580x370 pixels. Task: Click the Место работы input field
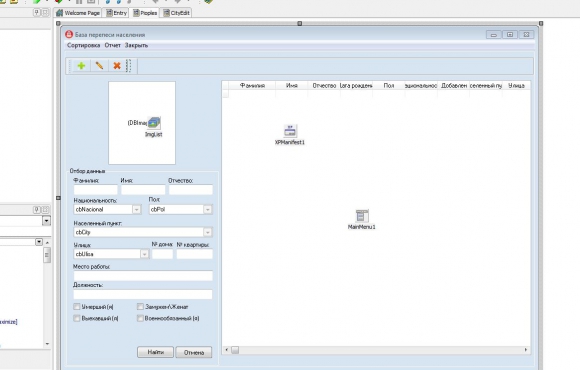tap(143, 276)
